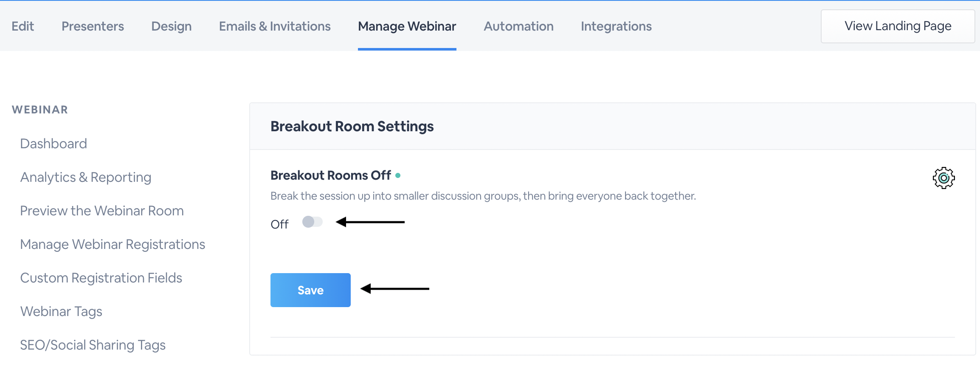Open Webinar Tags in sidebar
This screenshot has height=367, width=980.
61,311
